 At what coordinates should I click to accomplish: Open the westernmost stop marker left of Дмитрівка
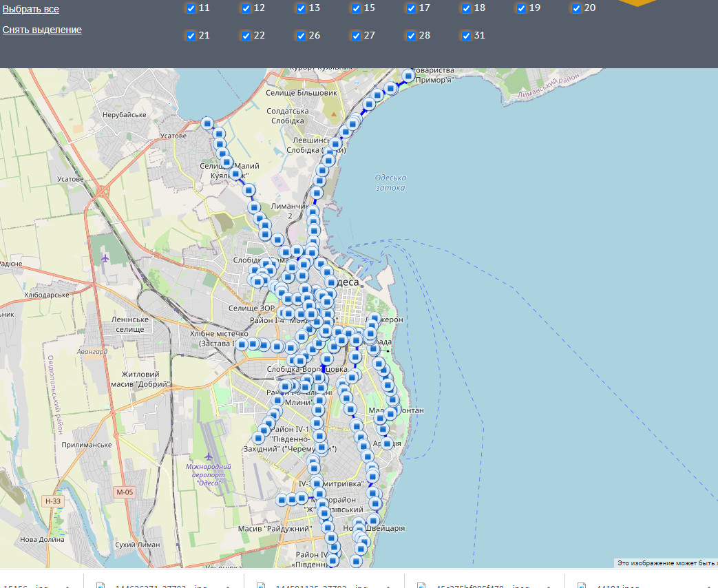click(282, 500)
